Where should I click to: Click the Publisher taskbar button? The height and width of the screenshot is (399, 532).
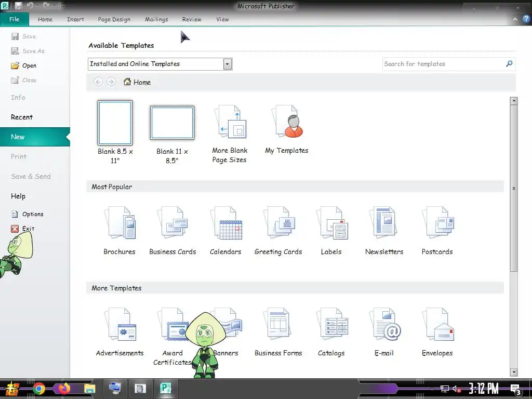[x=166, y=389]
